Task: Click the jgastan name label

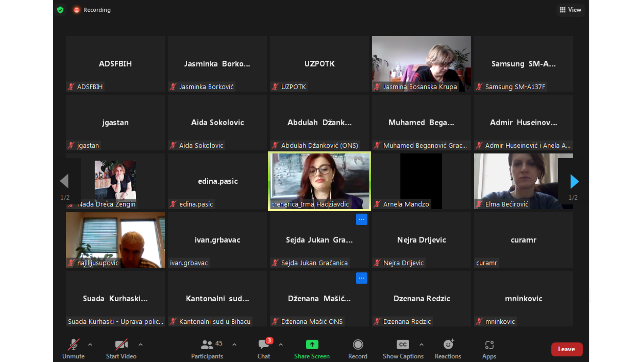Action: (x=88, y=145)
